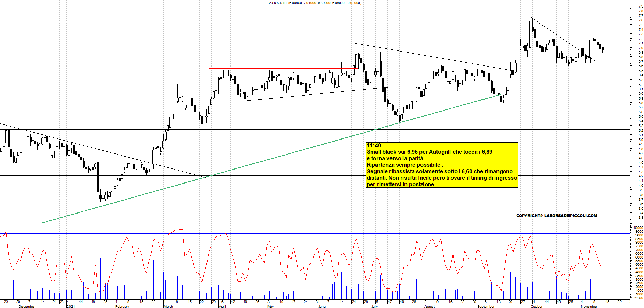Click the COPYRIGHT@ LABORSADEIPICCOLI.COM label
Viewport: 644px width, 308px height.
point(557,216)
